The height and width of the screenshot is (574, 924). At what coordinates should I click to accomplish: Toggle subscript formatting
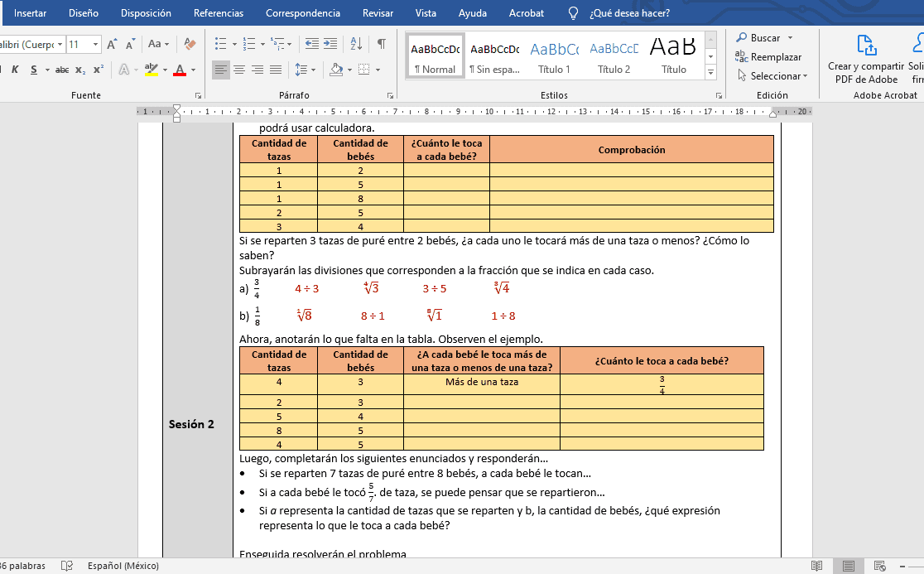coord(80,70)
